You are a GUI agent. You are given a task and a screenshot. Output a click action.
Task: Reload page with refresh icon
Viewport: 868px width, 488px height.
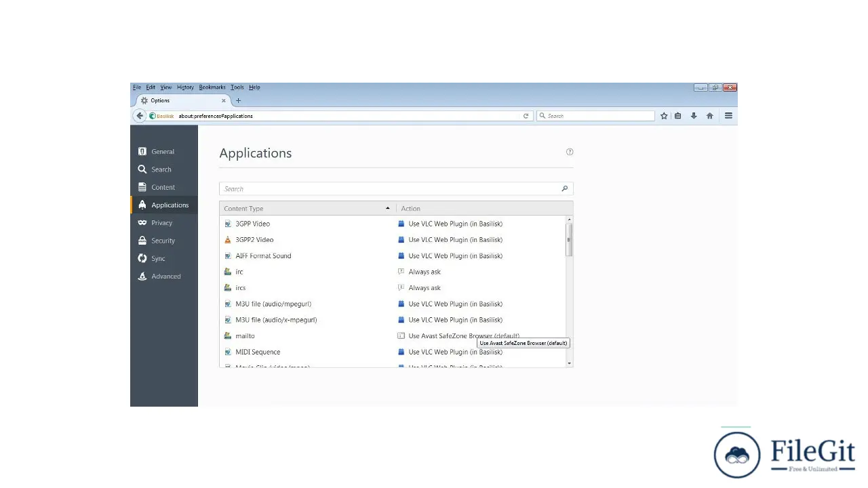[x=526, y=116]
